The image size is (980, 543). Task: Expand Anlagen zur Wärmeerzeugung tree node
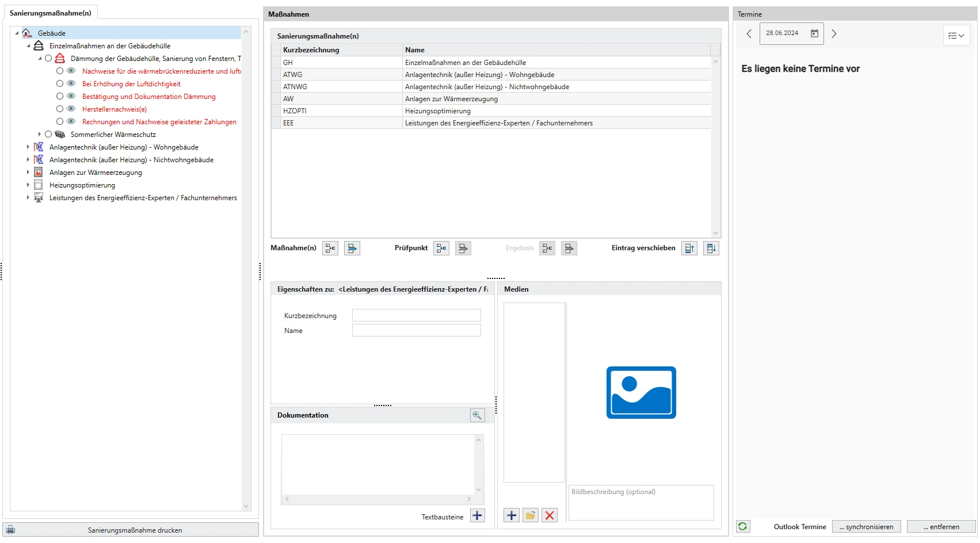pos(28,173)
